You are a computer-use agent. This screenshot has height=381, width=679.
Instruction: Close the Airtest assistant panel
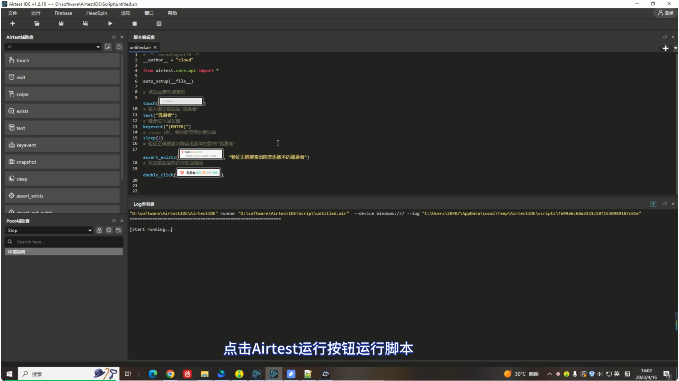point(122,37)
